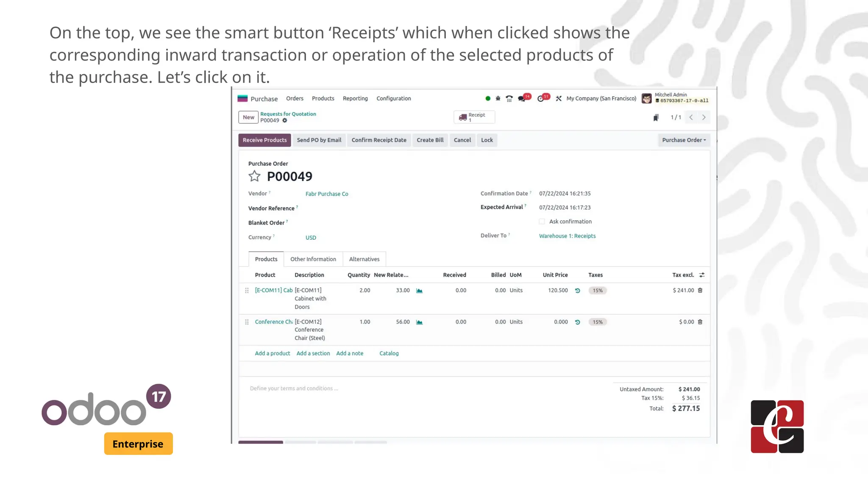
Task: Click the Expected Arrival date 07/22/2024 16:17:23
Action: tap(565, 208)
